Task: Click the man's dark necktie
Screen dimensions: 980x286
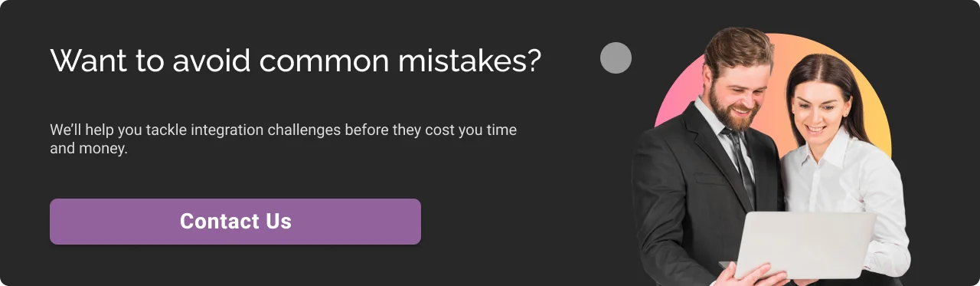Action: (740, 163)
